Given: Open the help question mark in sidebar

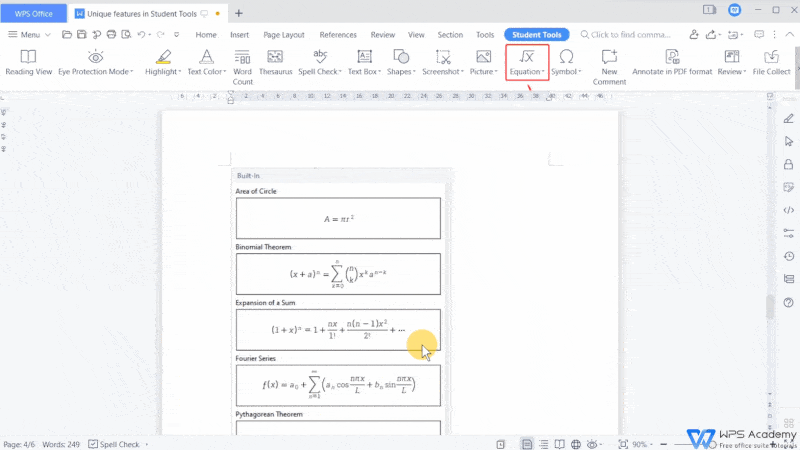Looking at the screenshot, I should pyautogui.click(x=788, y=303).
